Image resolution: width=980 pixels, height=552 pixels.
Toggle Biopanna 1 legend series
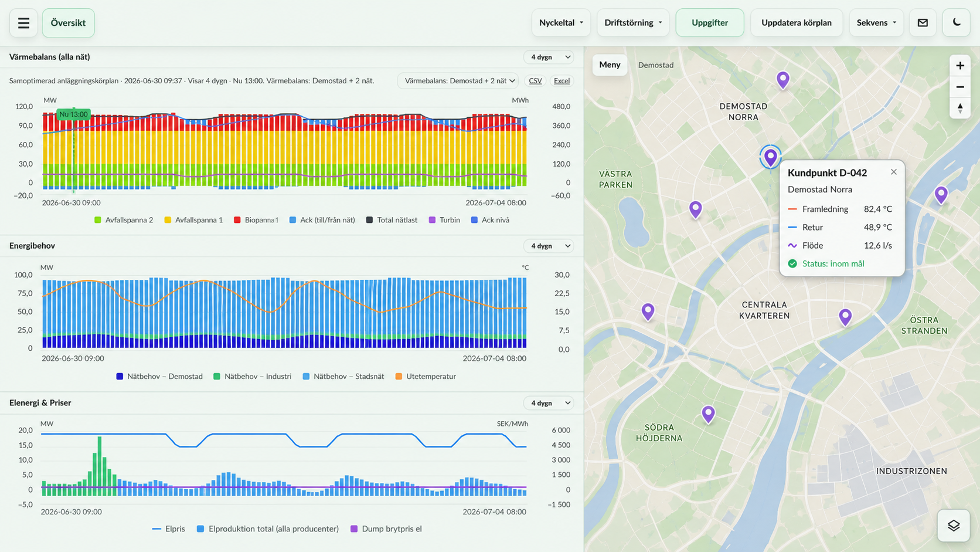tap(256, 220)
